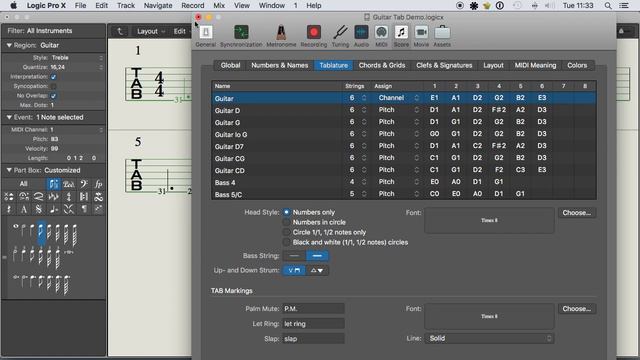Switch to Colors tab
Viewport: 640px width, 360px height.
click(577, 65)
